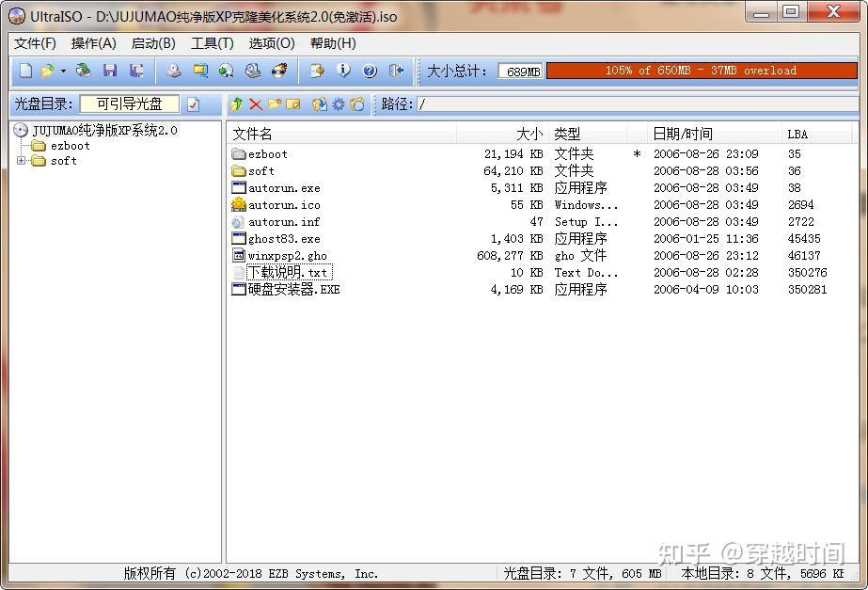Click the blue gear icon in disc toolbar
868x590 pixels.
[339, 104]
